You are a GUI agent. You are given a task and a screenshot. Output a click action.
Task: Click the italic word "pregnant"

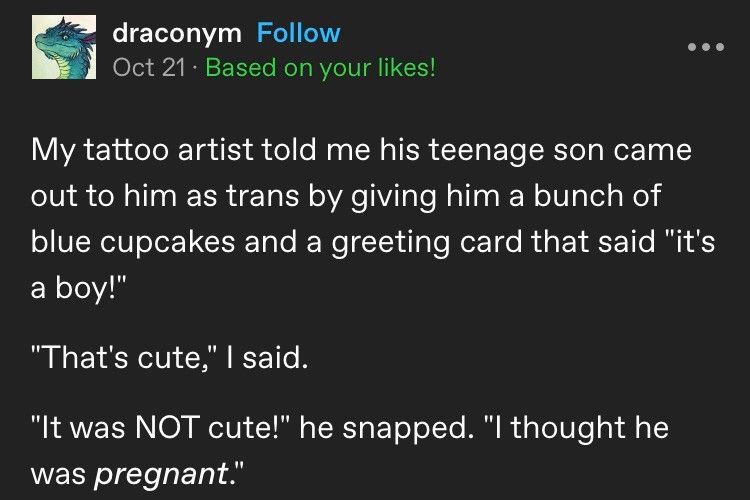[160, 475]
